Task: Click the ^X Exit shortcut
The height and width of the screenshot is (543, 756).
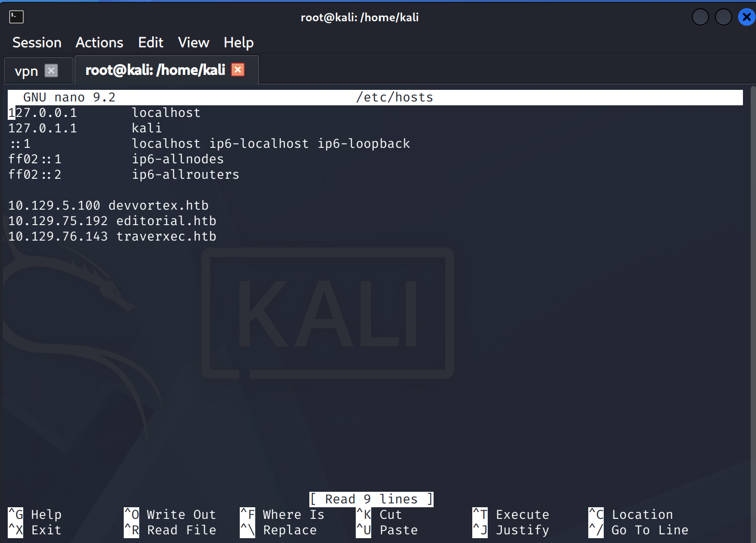Action: (35, 530)
